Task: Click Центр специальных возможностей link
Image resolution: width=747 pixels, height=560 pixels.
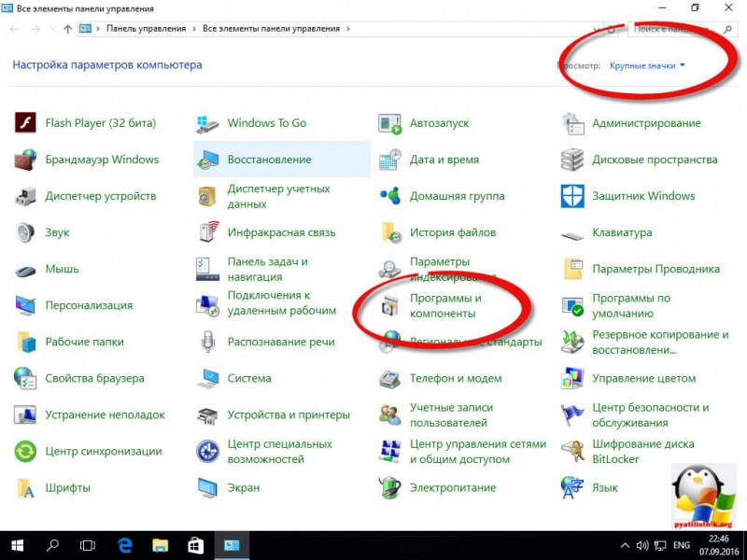Action: (x=279, y=452)
